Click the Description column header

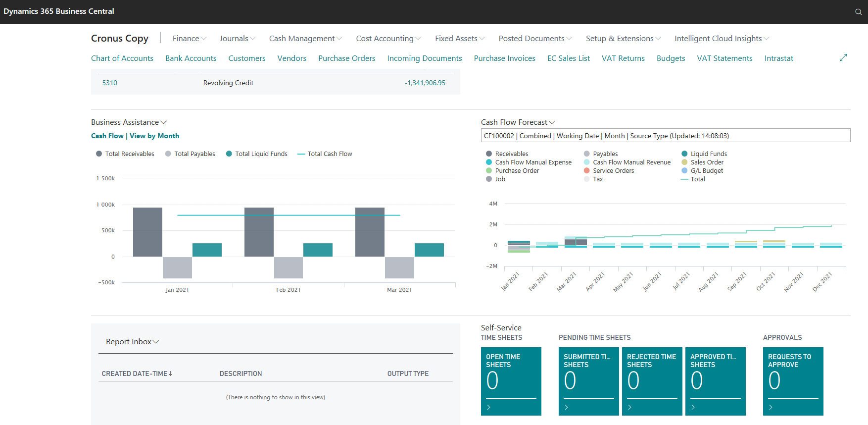(241, 373)
